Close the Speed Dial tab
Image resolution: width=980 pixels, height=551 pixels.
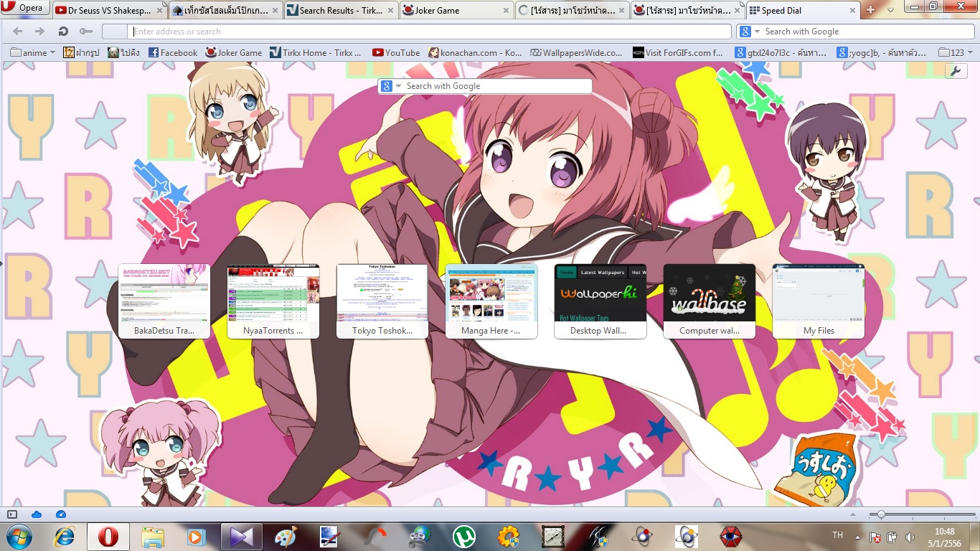click(x=852, y=11)
